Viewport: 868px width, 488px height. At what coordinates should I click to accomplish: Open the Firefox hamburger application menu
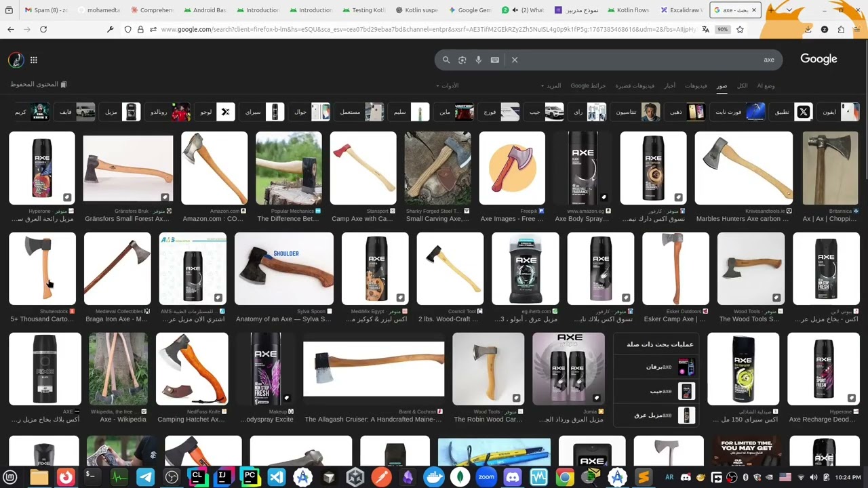[857, 29]
